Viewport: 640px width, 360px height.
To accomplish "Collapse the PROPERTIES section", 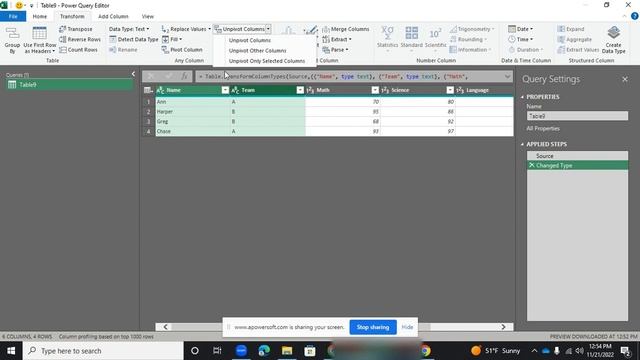I will click(522, 97).
